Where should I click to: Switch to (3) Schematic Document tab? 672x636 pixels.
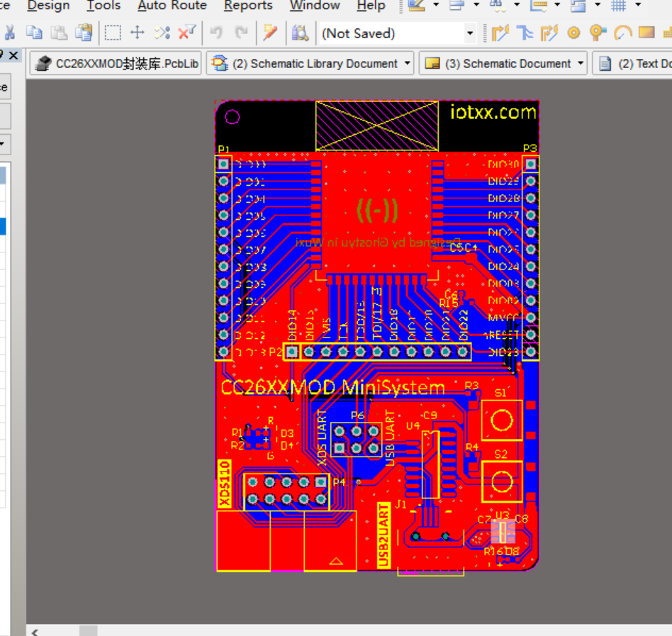click(503, 63)
